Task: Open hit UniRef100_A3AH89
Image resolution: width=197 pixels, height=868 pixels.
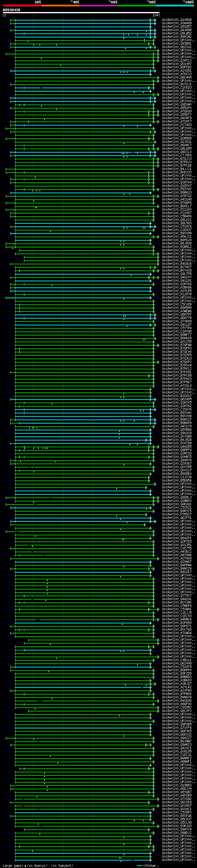Action: (x=177, y=23)
